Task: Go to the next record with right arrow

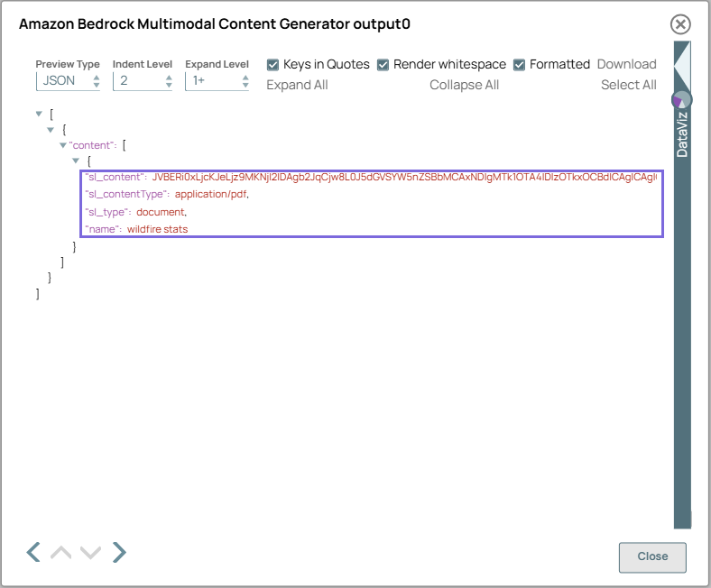Action: click(119, 552)
